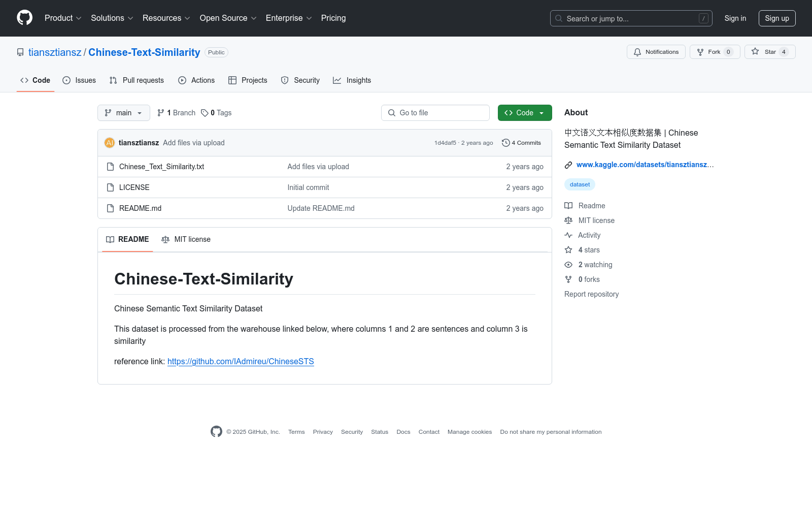Open the footer Terms link
Image resolution: width=812 pixels, height=508 pixels.
[296, 432]
